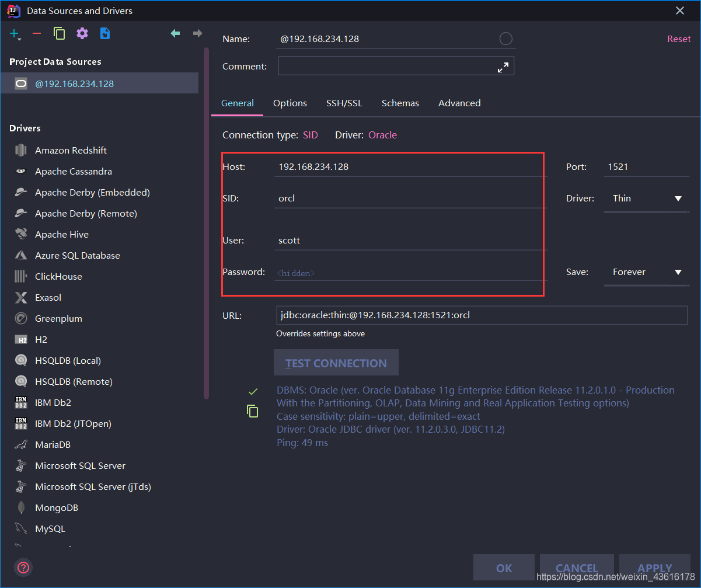The width and height of the screenshot is (701, 588).
Task: Expand the Comment field
Action: click(x=503, y=68)
